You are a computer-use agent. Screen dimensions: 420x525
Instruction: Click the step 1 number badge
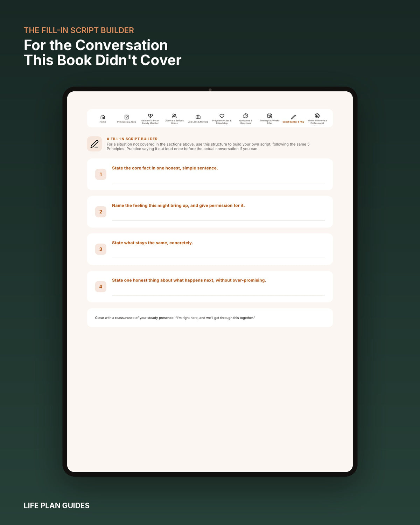[x=101, y=174]
